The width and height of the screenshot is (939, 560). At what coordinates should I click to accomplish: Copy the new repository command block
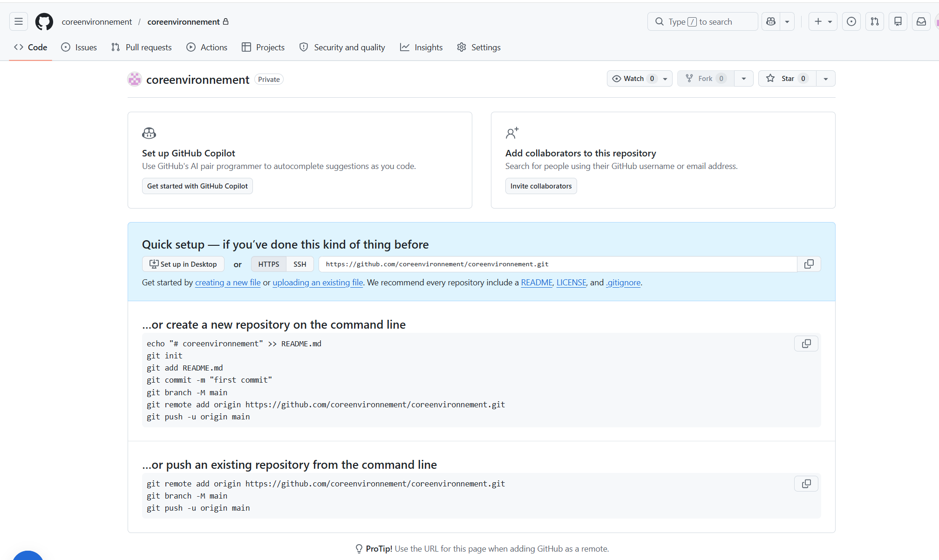(806, 344)
